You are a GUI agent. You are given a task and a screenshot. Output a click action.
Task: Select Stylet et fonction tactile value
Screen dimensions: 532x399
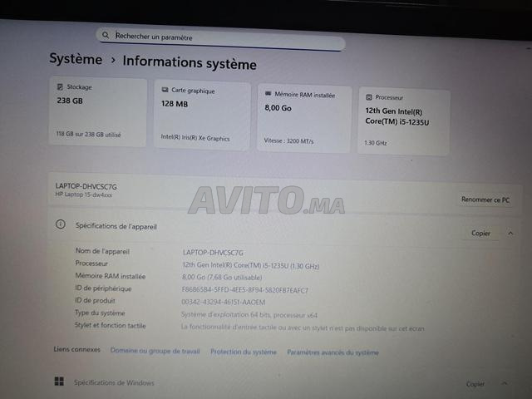tap(303, 328)
